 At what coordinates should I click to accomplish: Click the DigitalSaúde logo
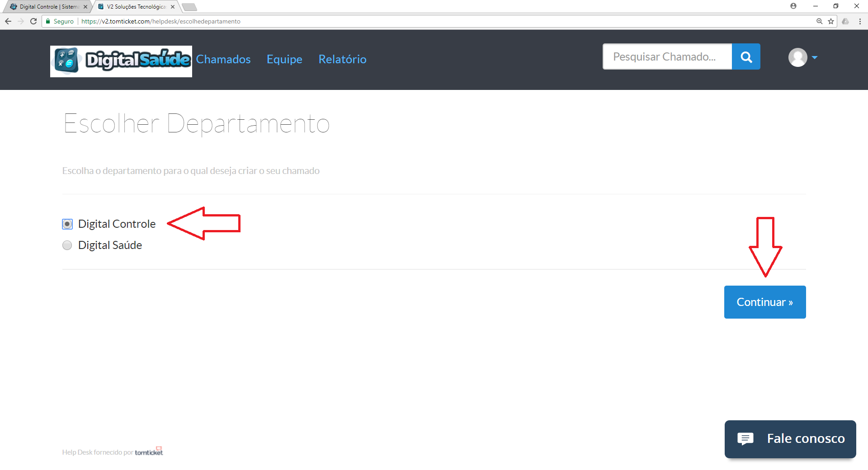tap(121, 61)
